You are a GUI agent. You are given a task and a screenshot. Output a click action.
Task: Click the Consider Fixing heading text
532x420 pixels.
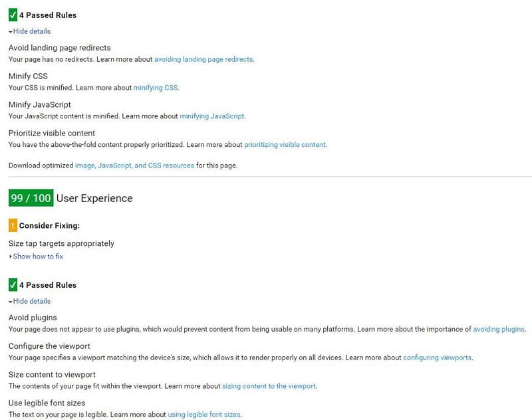pyautogui.click(x=49, y=225)
